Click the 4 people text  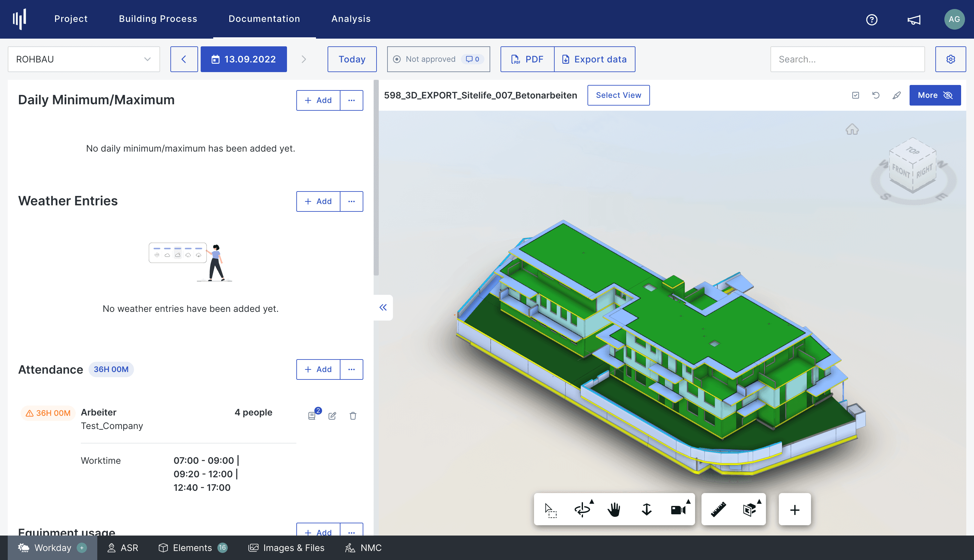point(253,412)
